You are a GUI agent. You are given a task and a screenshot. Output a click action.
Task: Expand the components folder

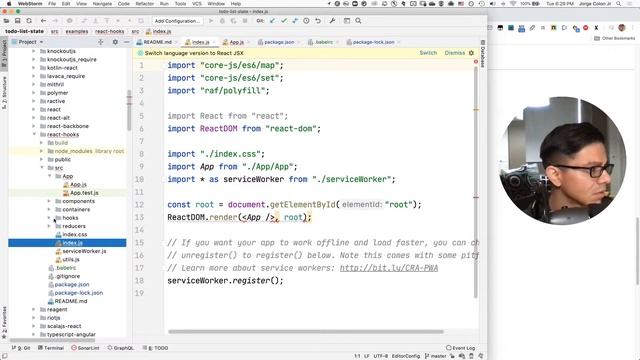click(49, 201)
